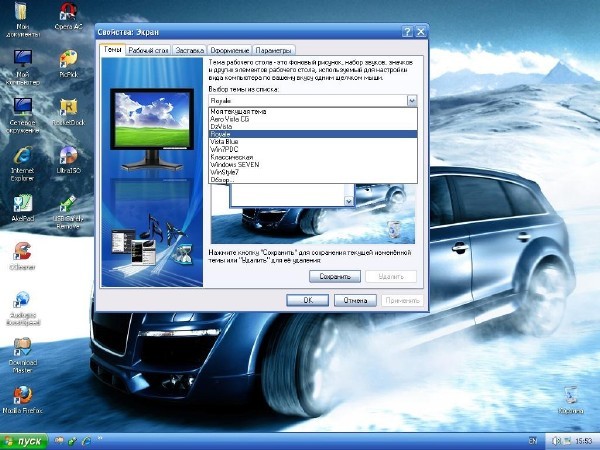Open the Мой компьютер desktop icon
The width and height of the screenshot is (600, 450).
pos(23,67)
